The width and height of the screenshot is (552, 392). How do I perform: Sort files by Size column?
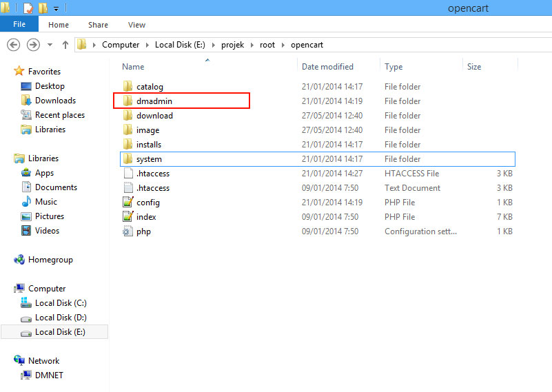click(x=474, y=67)
